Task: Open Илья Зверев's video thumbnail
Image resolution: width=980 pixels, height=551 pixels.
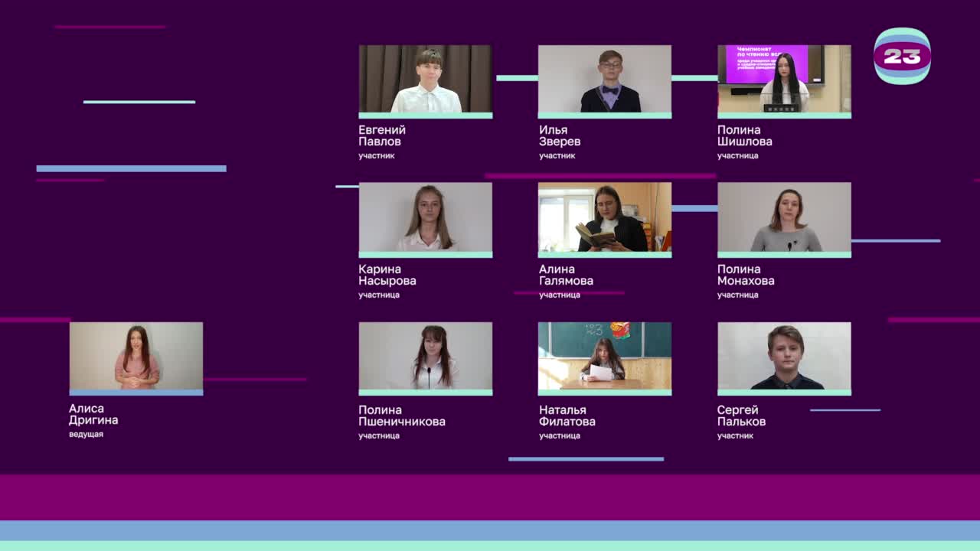Action: point(605,80)
